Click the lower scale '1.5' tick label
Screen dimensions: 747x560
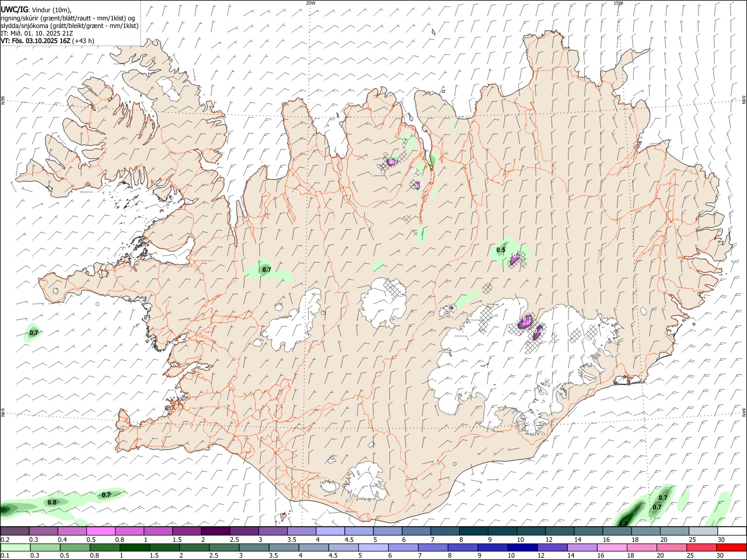click(155, 556)
